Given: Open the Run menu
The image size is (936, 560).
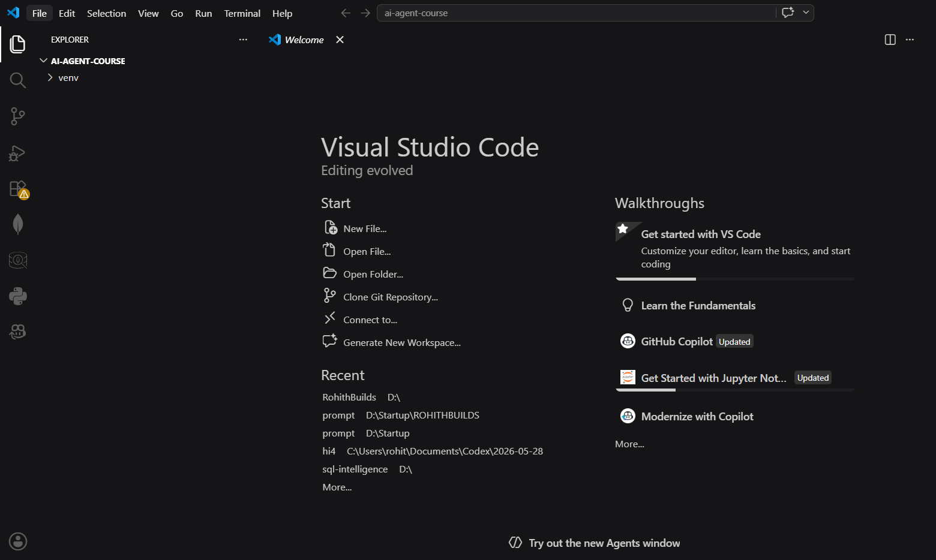Looking at the screenshot, I should point(203,13).
